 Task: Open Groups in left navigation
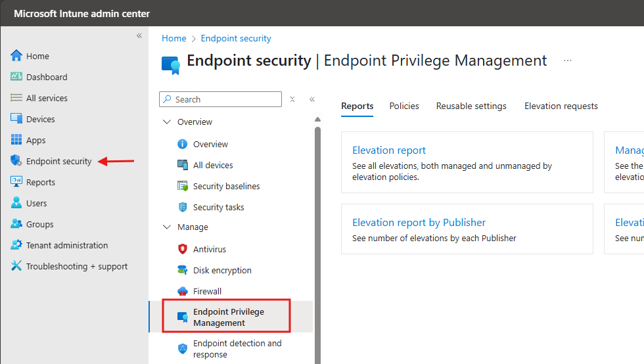click(40, 224)
